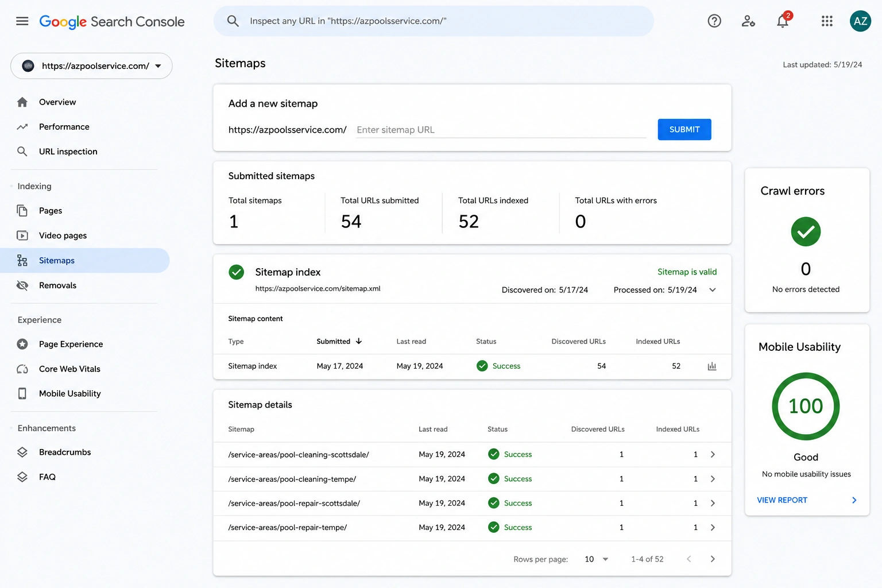Go to previous page of sitemaps

689,559
